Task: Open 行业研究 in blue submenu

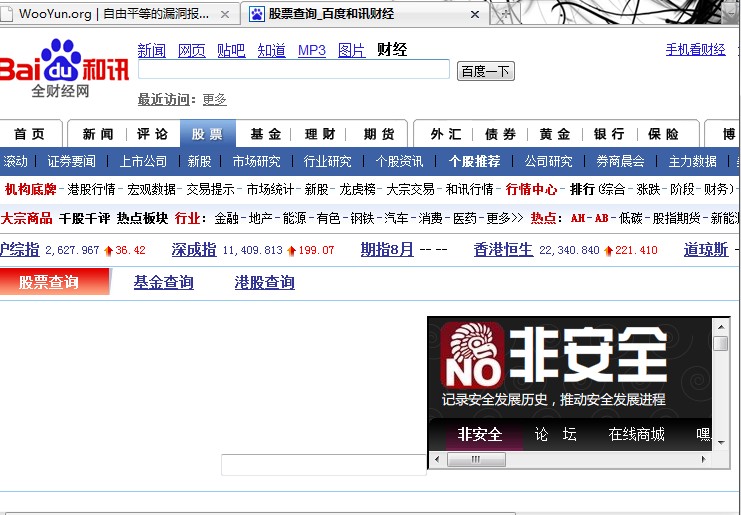Action: 327,162
